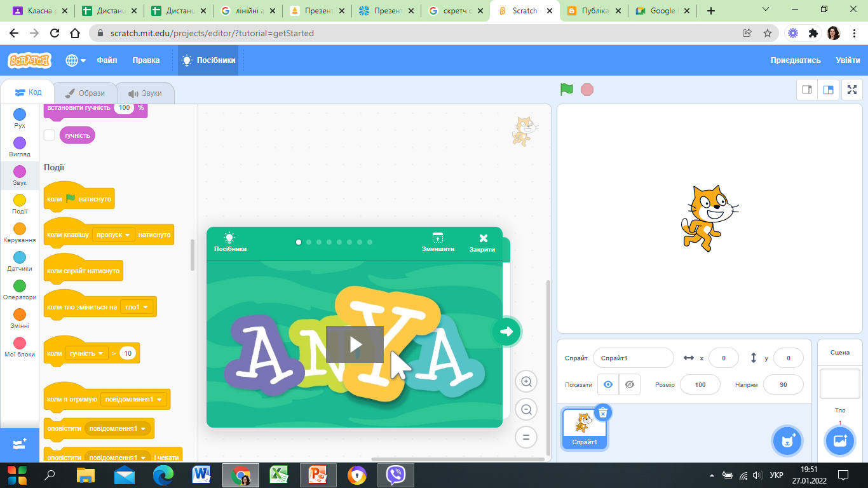Open the add extension button
Image resolution: width=868 pixels, height=488 pixels.
pyautogui.click(x=20, y=444)
